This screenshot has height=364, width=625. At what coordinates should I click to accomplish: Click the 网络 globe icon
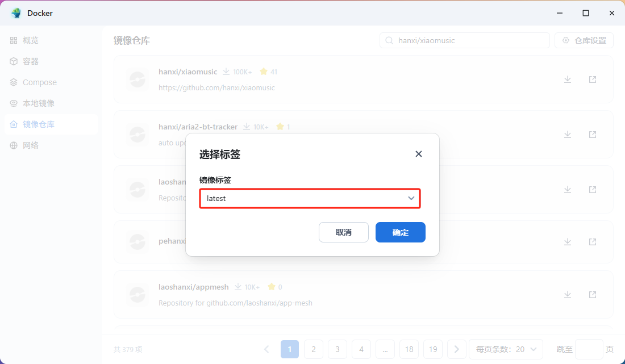pyautogui.click(x=14, y=145)
